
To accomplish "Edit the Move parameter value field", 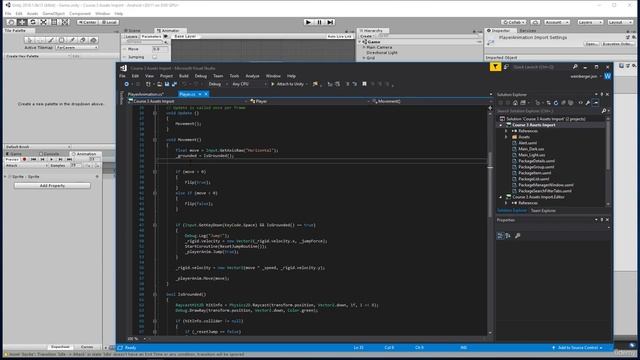I will [160, 49].
